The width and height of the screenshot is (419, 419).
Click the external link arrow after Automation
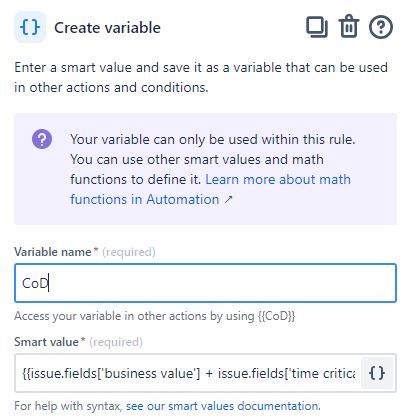pos(228,200)
